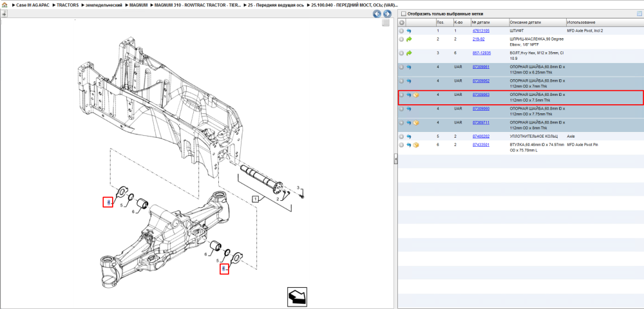Click the small gray square above the diagram

click(x=385, y=23)
